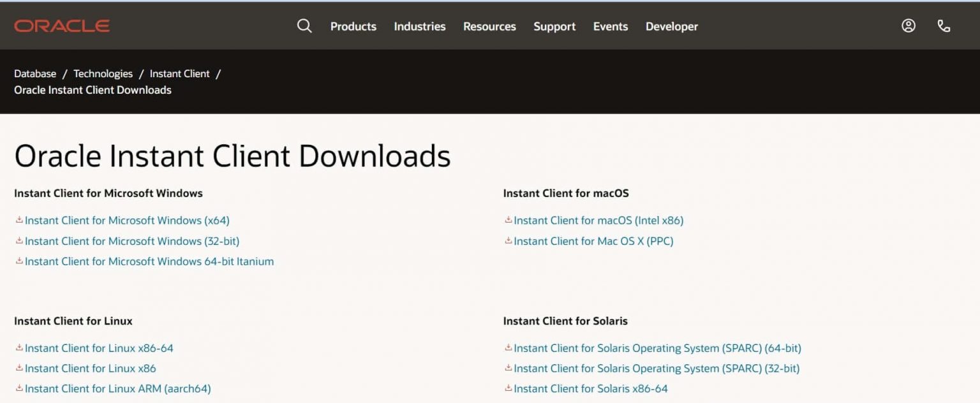This screenshot has height=403, width=980.
Task: Open Instant Client breadcrumb link
Action: click(179, 73)
